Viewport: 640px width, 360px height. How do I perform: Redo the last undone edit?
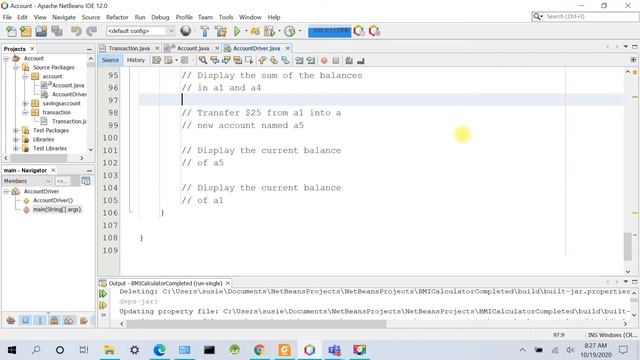click(x=91, y=31)
